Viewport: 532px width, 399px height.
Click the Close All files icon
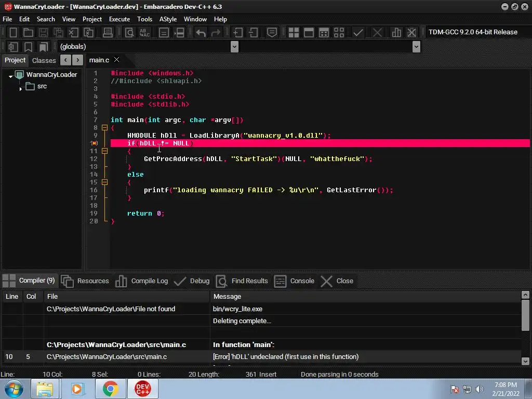pyautogui.click(x=88, y=33)
